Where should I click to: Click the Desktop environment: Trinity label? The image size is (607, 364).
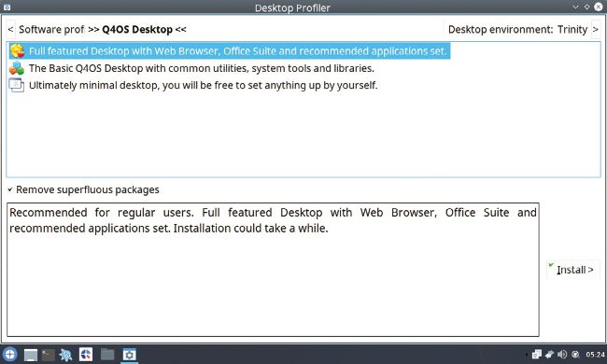517,29
